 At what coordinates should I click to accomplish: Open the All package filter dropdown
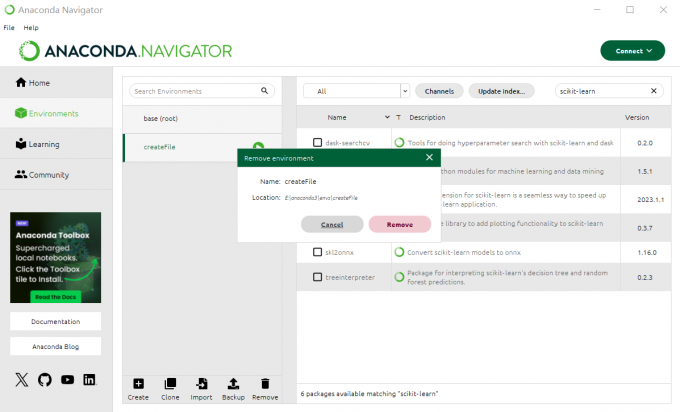(356, 91)
